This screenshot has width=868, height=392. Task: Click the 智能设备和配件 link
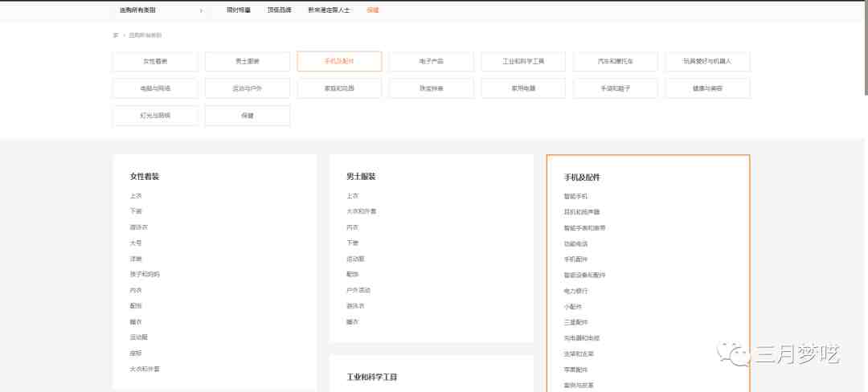[584, 275]
